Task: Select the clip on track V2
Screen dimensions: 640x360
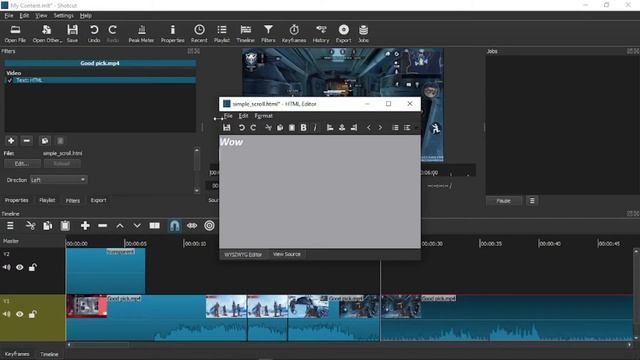Action: [106, 271]
